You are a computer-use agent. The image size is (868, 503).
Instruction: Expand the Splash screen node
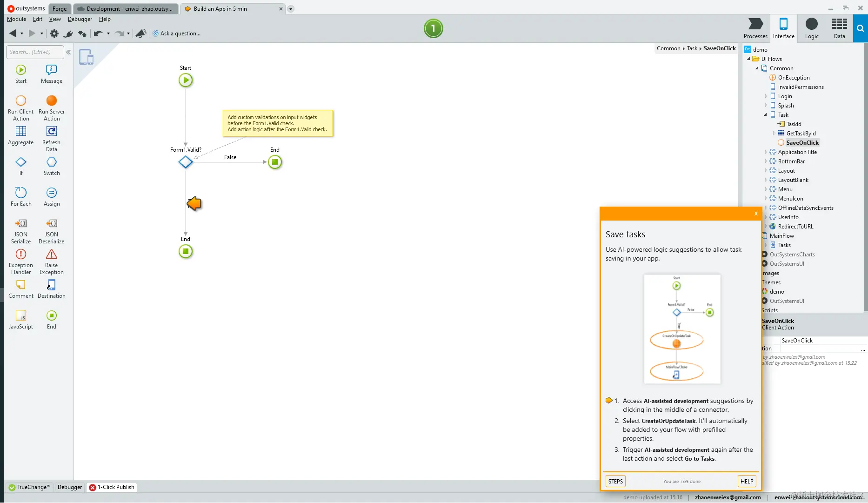[x=766, y=106]
